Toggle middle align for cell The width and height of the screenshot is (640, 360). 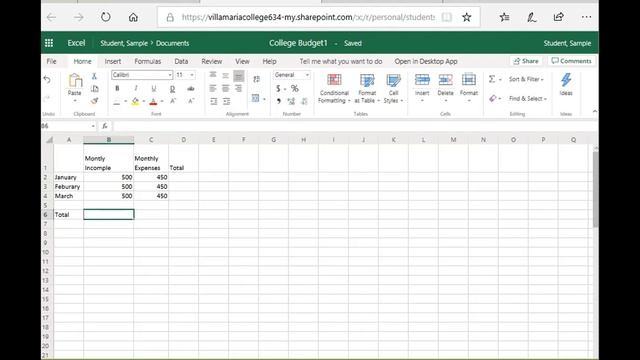click(x=226, y=75)
